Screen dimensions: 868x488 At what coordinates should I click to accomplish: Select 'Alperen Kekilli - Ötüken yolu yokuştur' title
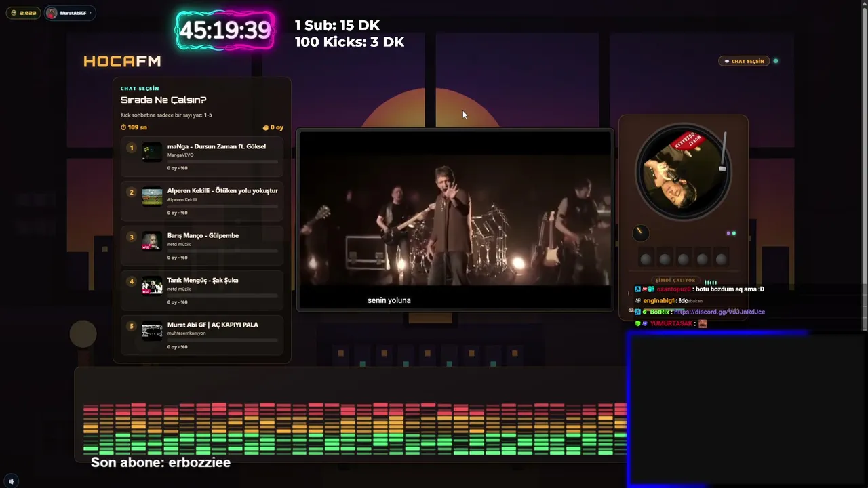pos(222,191)
